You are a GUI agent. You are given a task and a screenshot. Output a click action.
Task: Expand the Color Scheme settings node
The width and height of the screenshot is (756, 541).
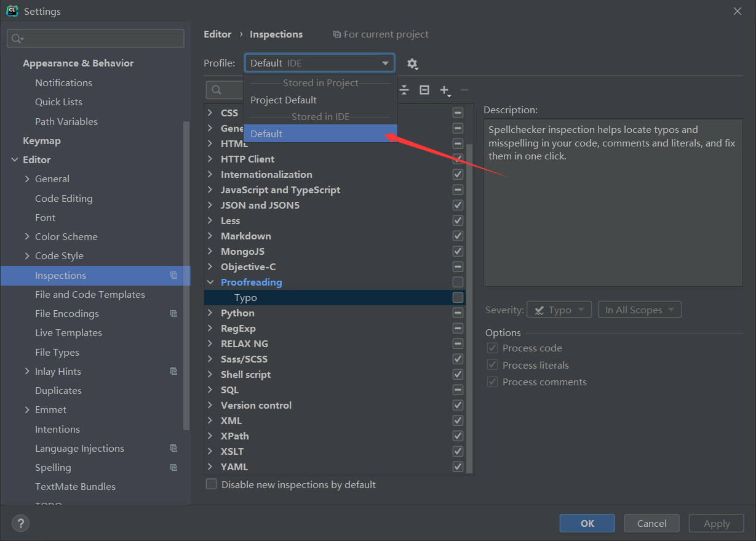(27, 236)
